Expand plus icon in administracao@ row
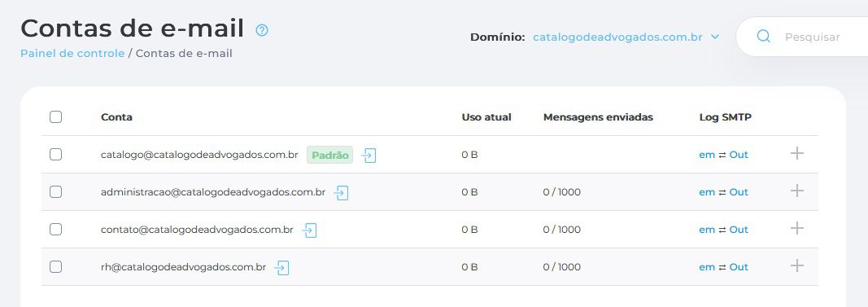 (796, 191)
